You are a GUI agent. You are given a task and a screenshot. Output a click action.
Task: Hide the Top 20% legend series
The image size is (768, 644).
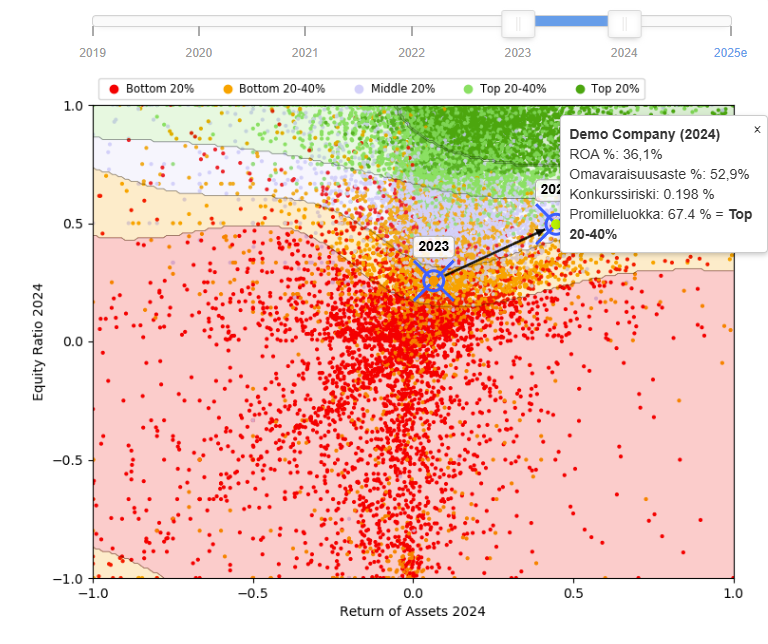pyautogui.click(x=606, y=89)
